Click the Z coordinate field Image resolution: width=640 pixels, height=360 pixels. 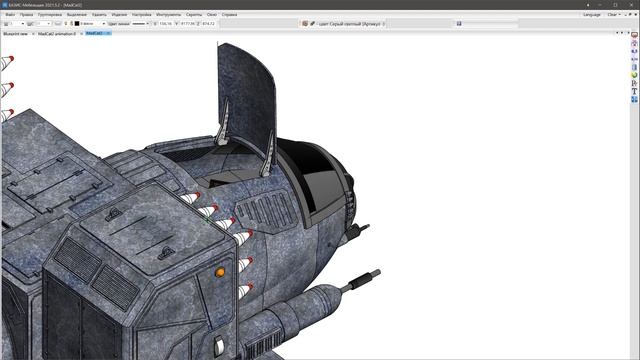(x=208, y=24)
